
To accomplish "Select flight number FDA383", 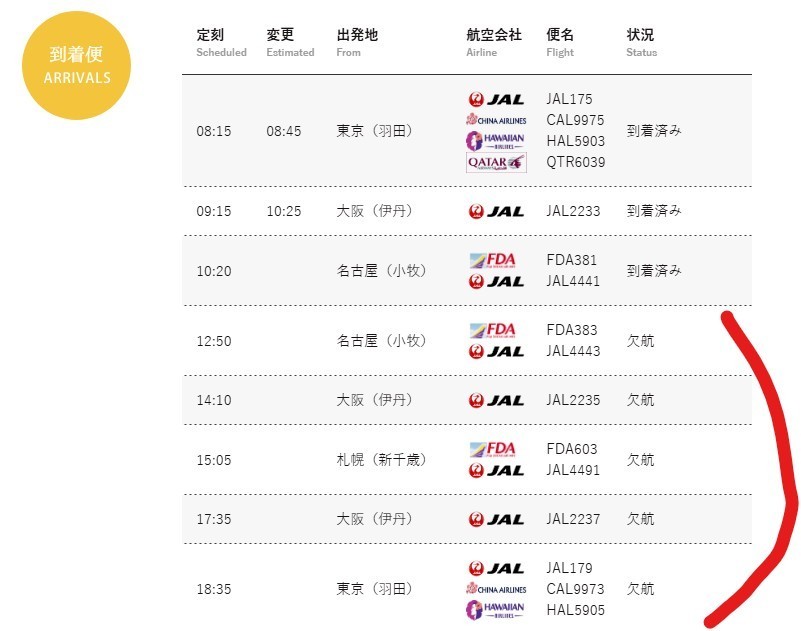I will 572,330.
